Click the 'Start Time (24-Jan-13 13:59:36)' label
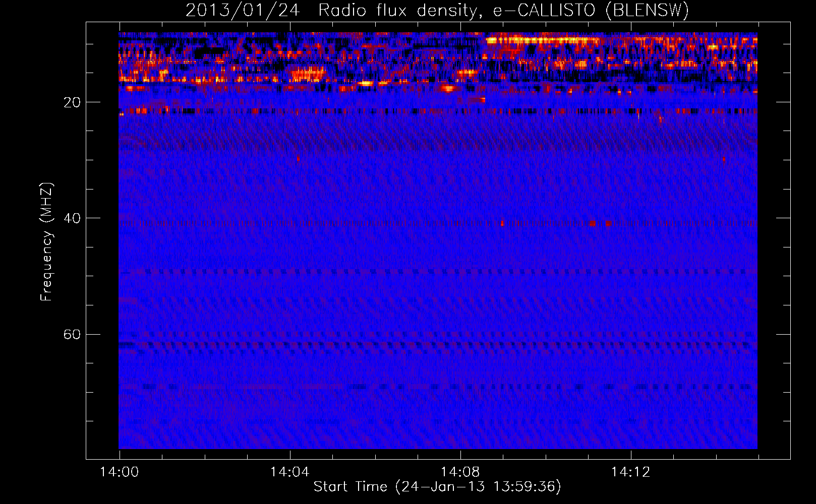Screen dimensions: 816x504 point(437,487)
